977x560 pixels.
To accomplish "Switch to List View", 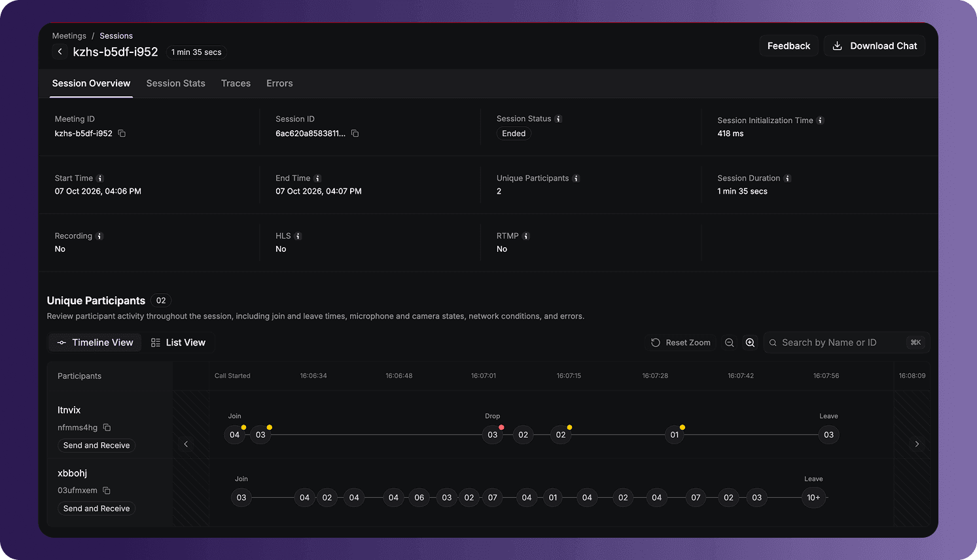I will [178, 343].
